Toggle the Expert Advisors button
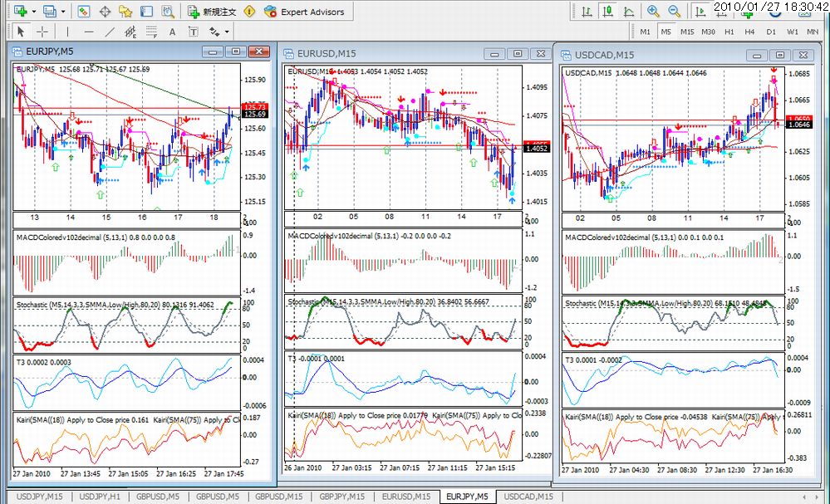The width and height of the screenshot is (830, 504). (x=304, y=11)
